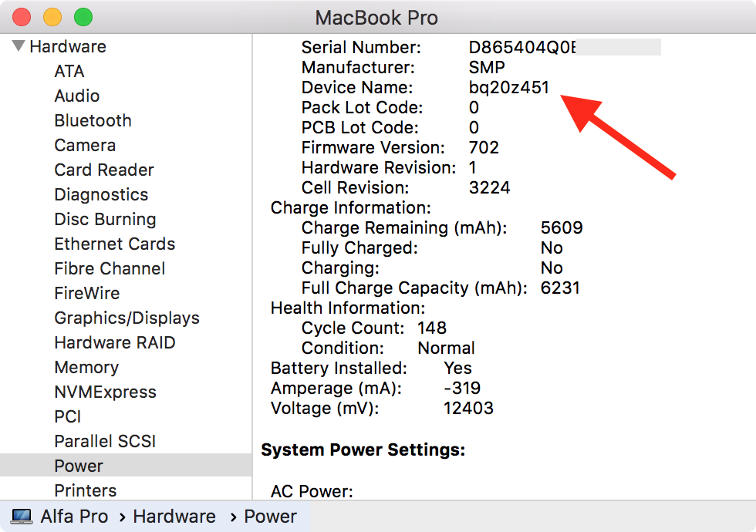Click condition value Normal
Viewport: 756px width, 532px height.
(446, 348)
